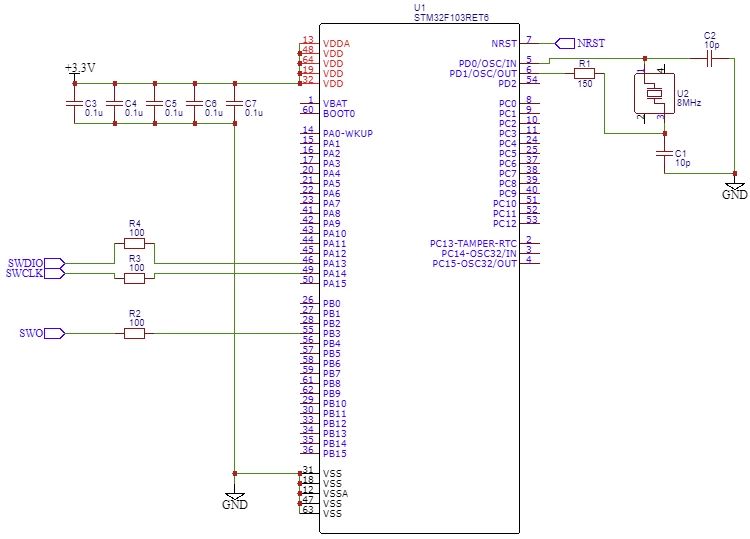Select capacitor C5 symbol
750x539 pixels.
click(154, 103)
